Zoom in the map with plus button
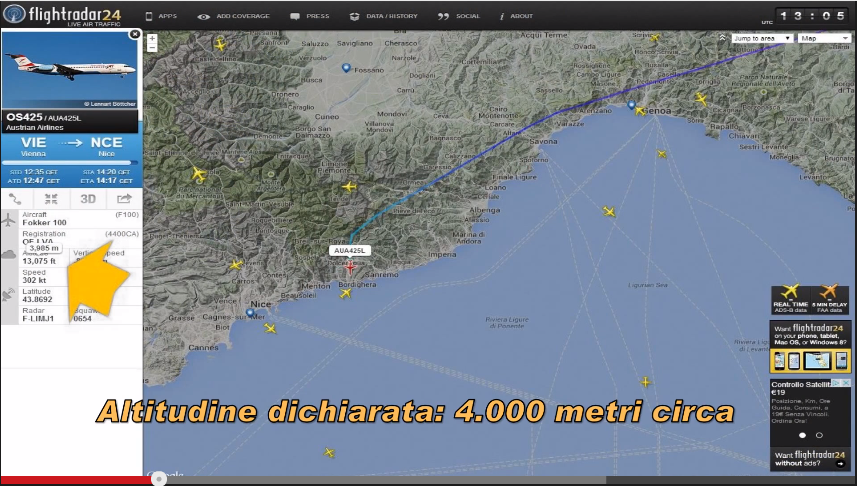 152,38
